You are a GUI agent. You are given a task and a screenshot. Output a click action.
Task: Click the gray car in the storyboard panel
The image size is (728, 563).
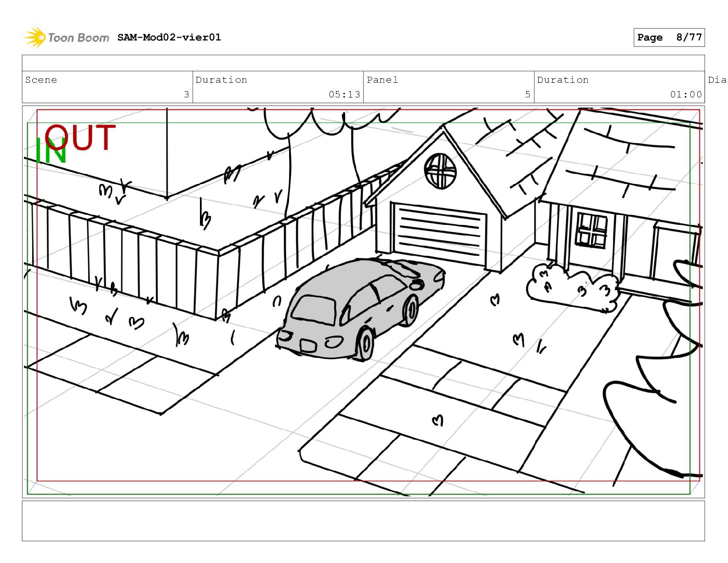[361, 308]
